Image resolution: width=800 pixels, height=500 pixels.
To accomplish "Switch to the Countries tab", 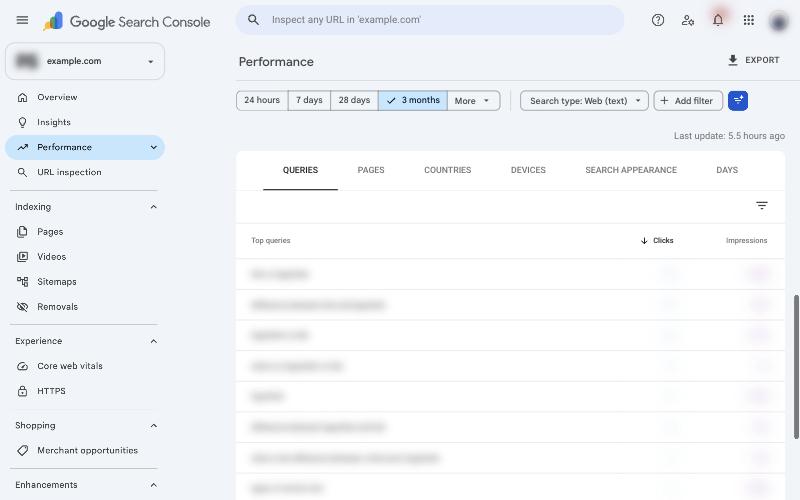I will coord(447,170).
